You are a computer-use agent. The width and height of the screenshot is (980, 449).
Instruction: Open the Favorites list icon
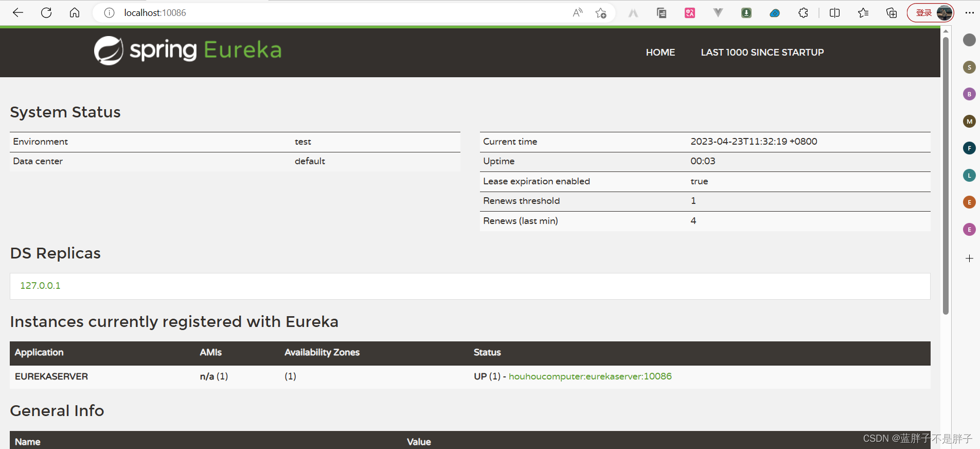pyautogui.click(x=863, y=13)
